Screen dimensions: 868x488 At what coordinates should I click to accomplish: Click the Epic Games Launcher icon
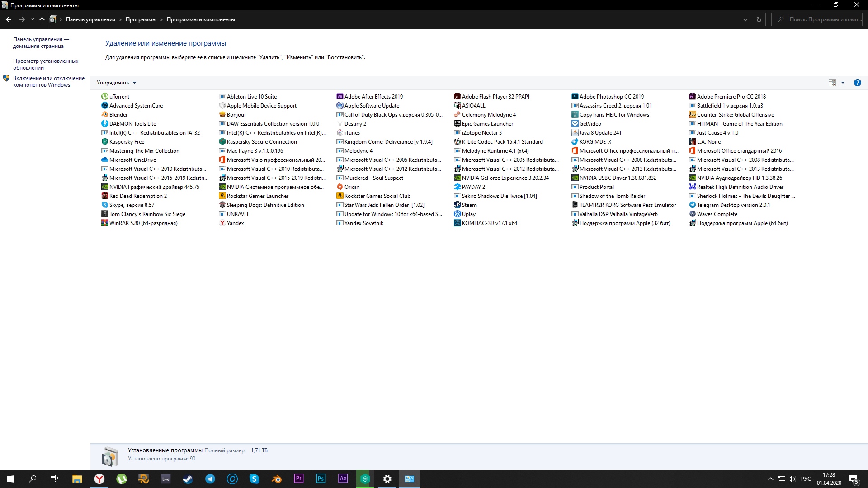(458, 124)
